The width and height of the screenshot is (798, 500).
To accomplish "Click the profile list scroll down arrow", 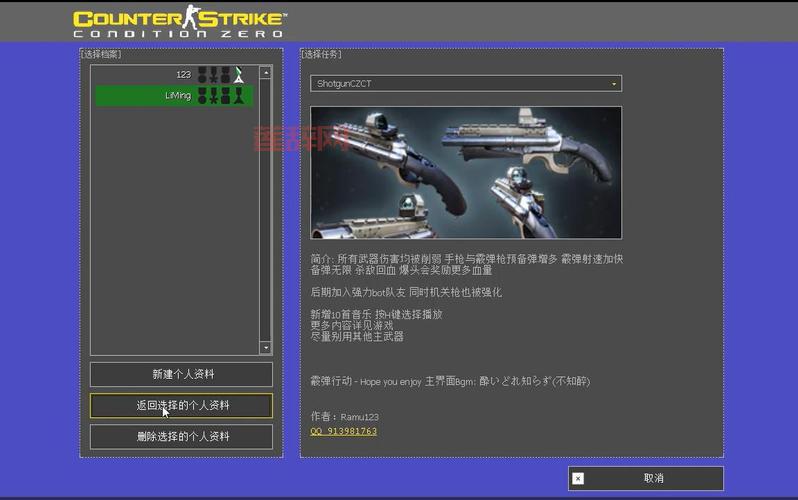I will pos(266,347).
